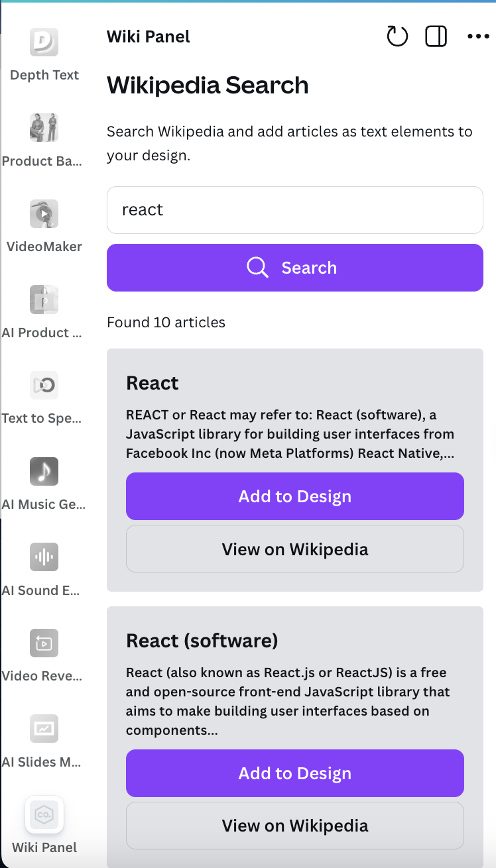Add React (software) article to design
496x868 pixels.
click(x=295, y=773)
